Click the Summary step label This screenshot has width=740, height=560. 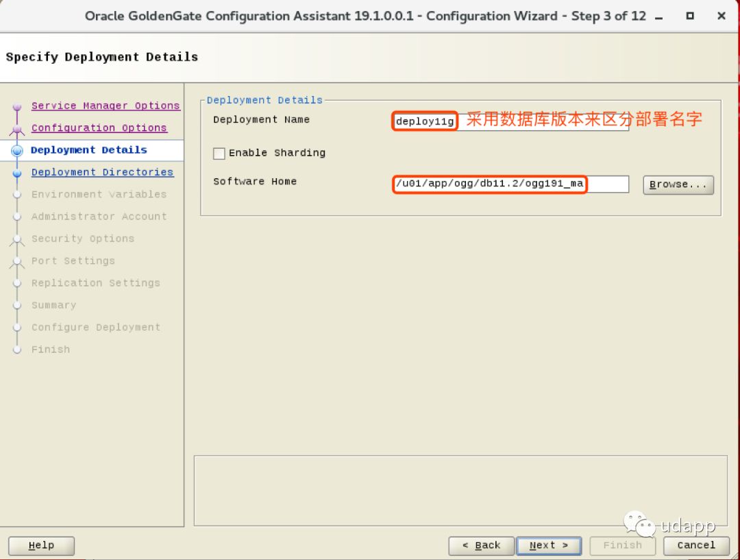[54, 306]
